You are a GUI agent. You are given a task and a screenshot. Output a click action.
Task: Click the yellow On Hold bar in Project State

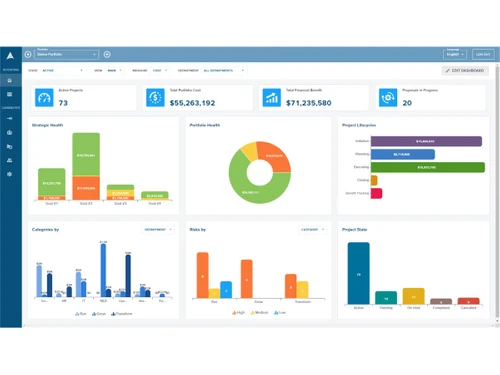[413, 296]
